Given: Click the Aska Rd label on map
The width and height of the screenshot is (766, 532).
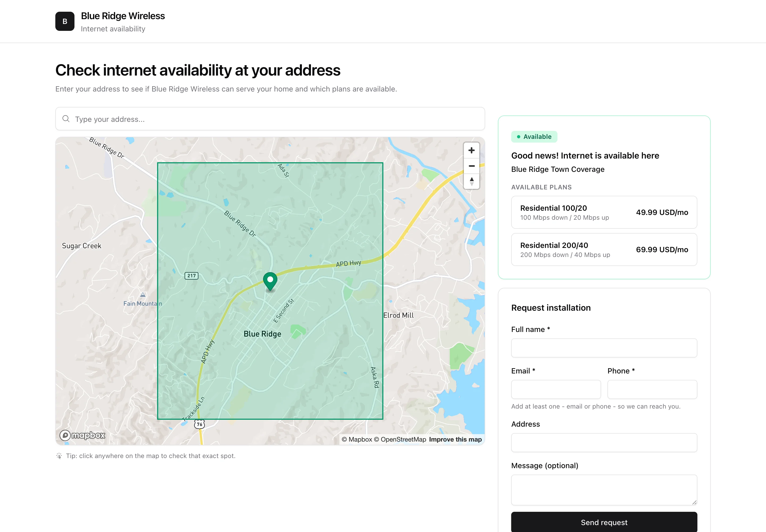Looking at the screenshot, I should point(375,377).
